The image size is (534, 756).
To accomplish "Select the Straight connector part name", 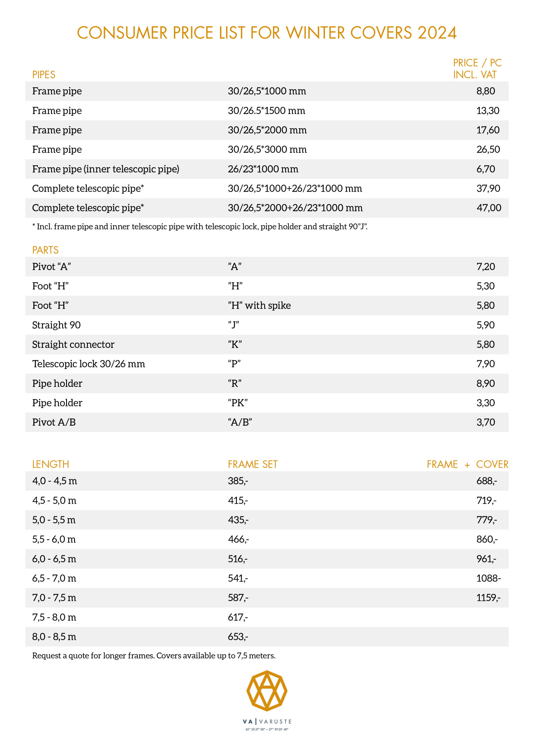I will (73, 344).
